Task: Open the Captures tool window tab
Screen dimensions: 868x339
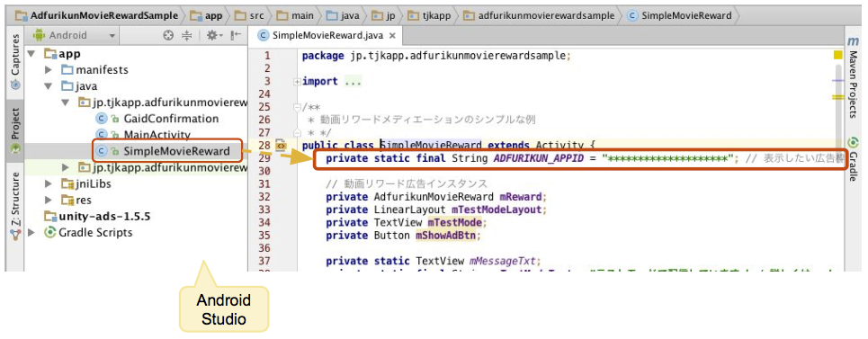Action: tap(15, 61)
